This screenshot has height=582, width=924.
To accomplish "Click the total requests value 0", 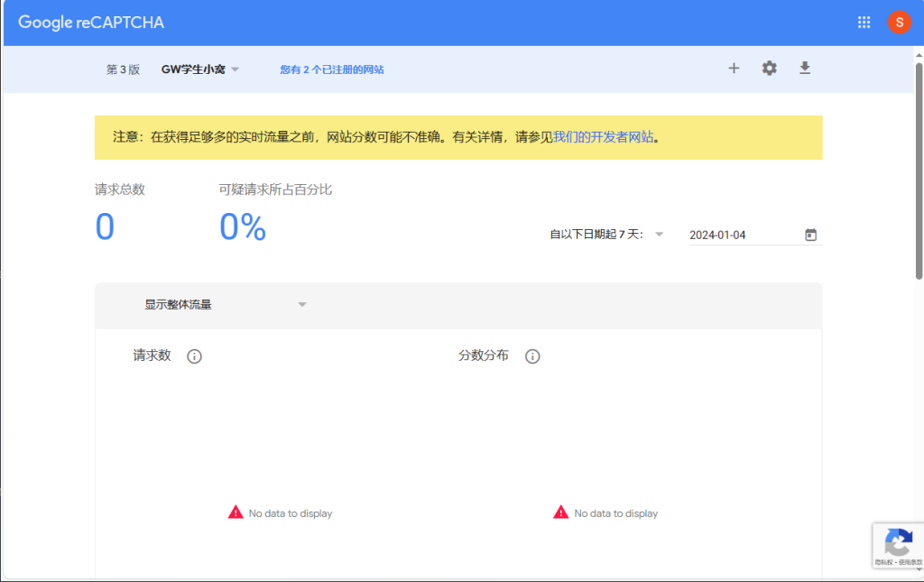I will point(105,226).
